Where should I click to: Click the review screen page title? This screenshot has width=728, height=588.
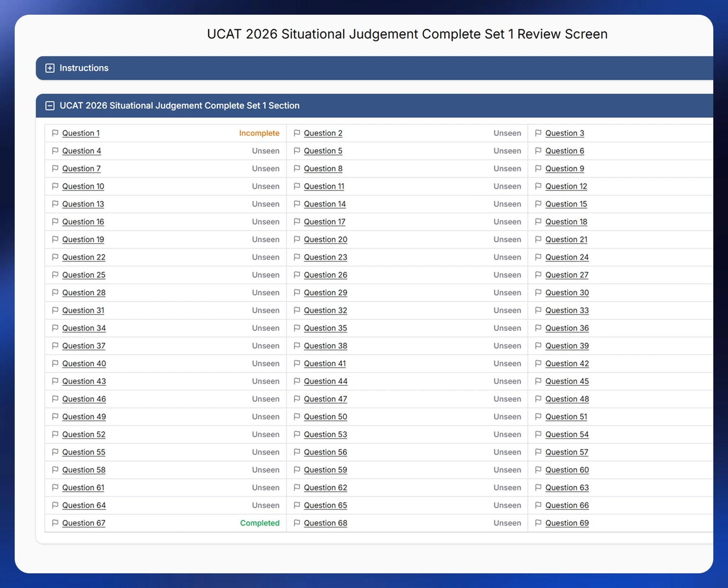(x=407, y=34)
